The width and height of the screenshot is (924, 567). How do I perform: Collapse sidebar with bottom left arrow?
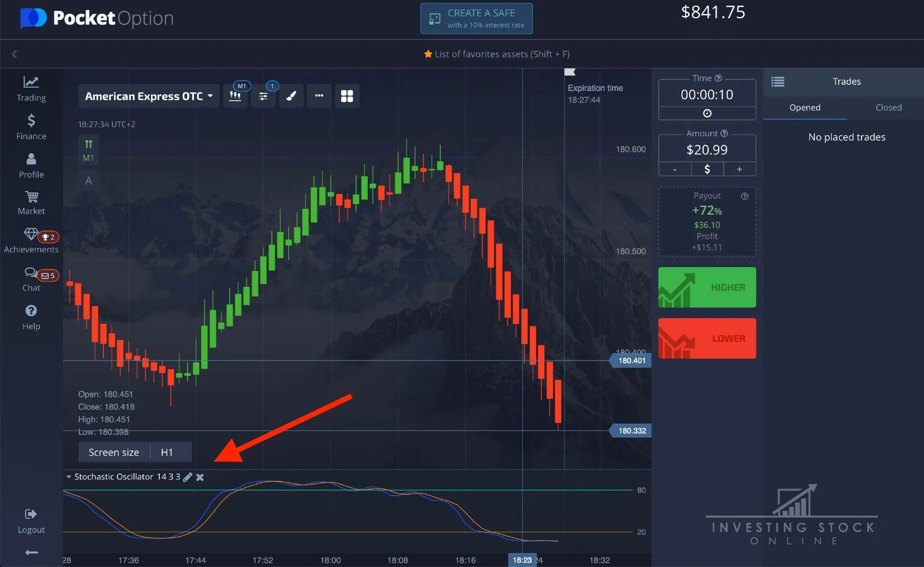[31, 553]
